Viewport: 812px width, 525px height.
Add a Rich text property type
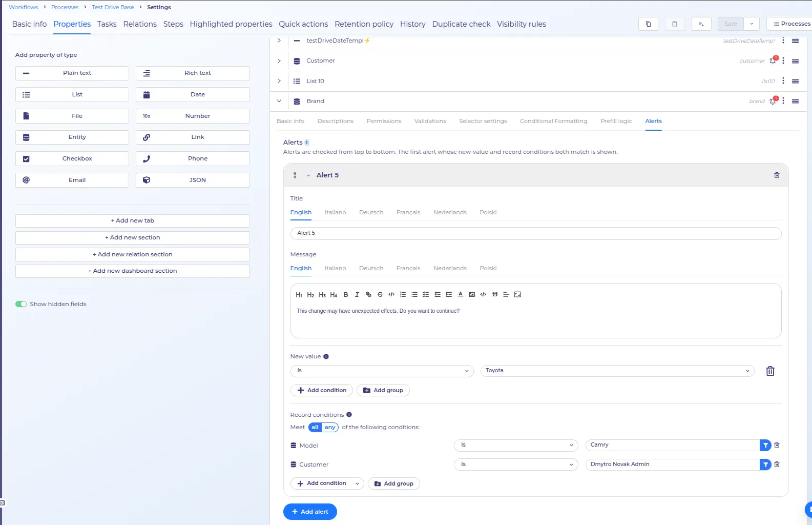tap(193, 73)
